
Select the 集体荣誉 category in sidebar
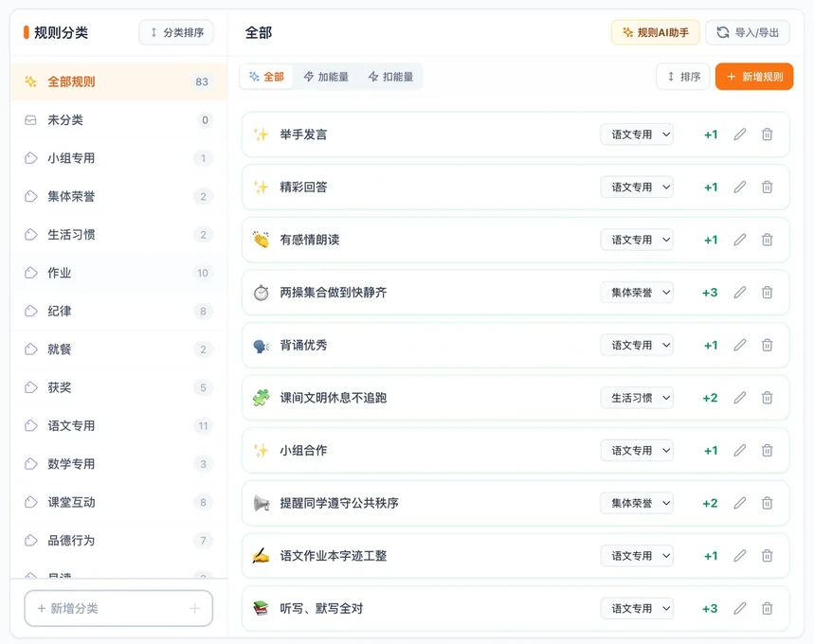pos(118,196)
